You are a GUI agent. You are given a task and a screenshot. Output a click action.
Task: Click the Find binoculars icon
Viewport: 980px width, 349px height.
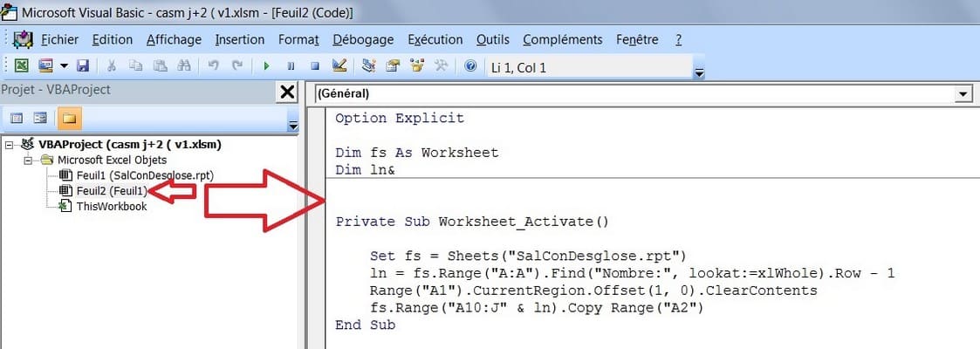pos(184,66)
